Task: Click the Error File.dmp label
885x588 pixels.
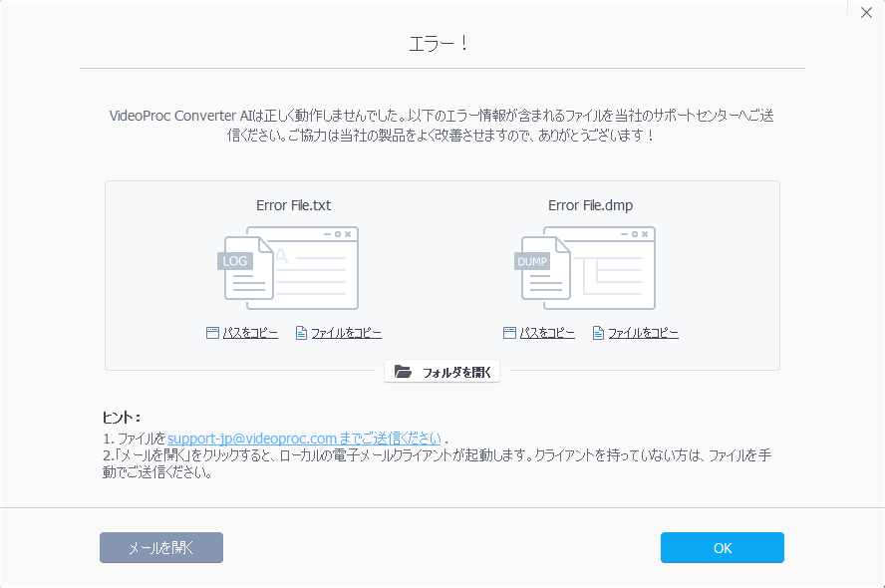Action: tap(590, 205)
